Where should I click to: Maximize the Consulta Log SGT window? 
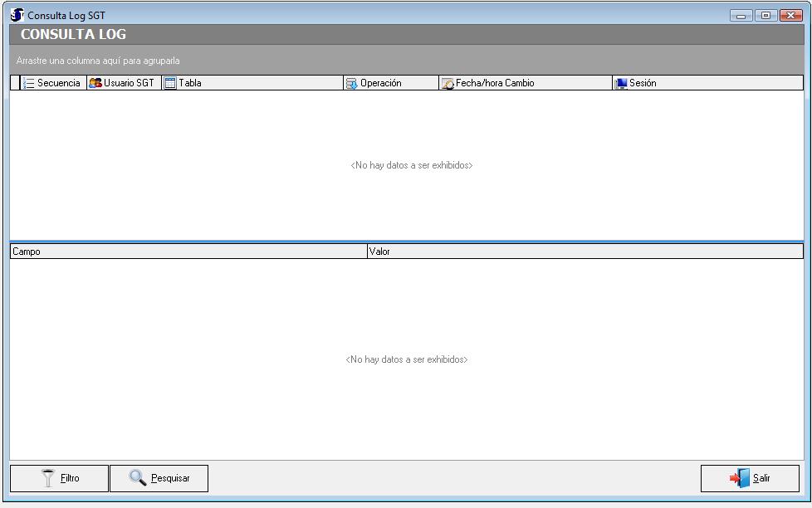click(766, 15)
